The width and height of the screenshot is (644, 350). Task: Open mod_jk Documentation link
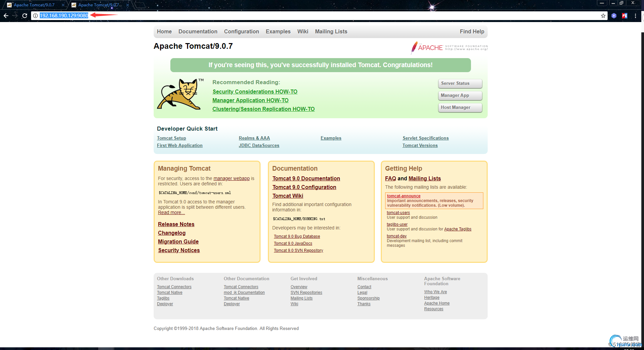(244, 293)
